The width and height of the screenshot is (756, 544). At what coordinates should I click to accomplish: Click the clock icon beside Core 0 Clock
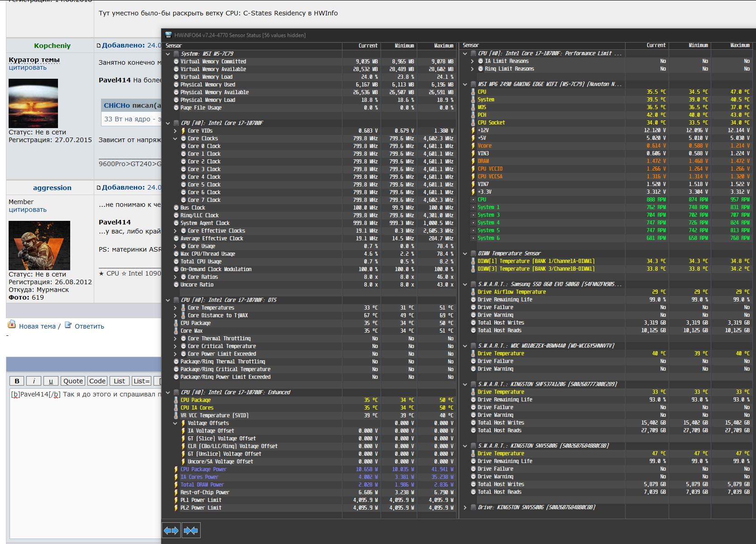(x=183, y=146)
